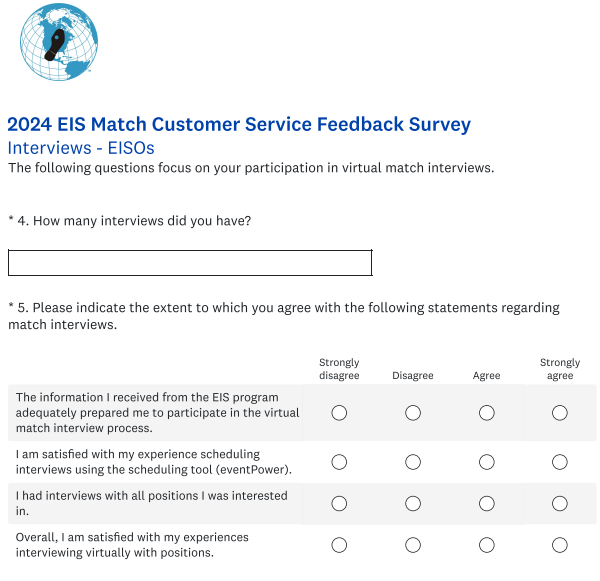Mark Disagree for interviews with all positions
Screen dimensions: 600x581
click(413, 503)
